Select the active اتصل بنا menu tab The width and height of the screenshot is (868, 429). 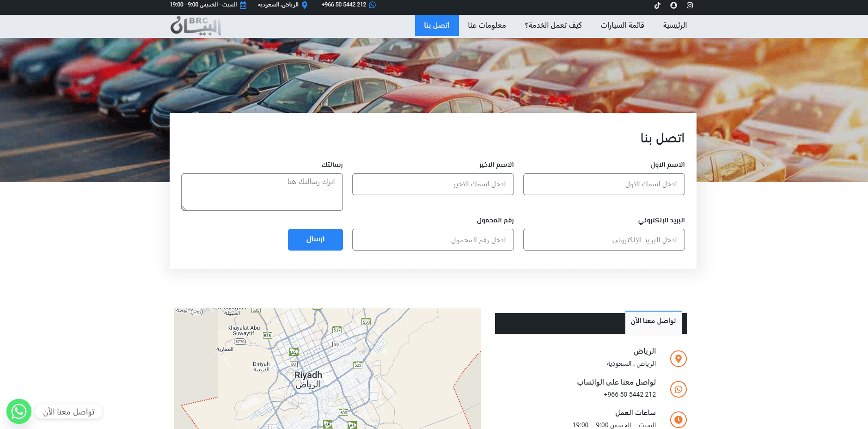(437, 25)
